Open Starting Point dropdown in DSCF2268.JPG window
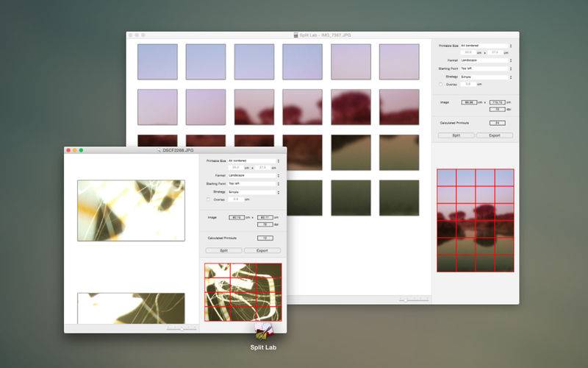 (x=254, y=184)
